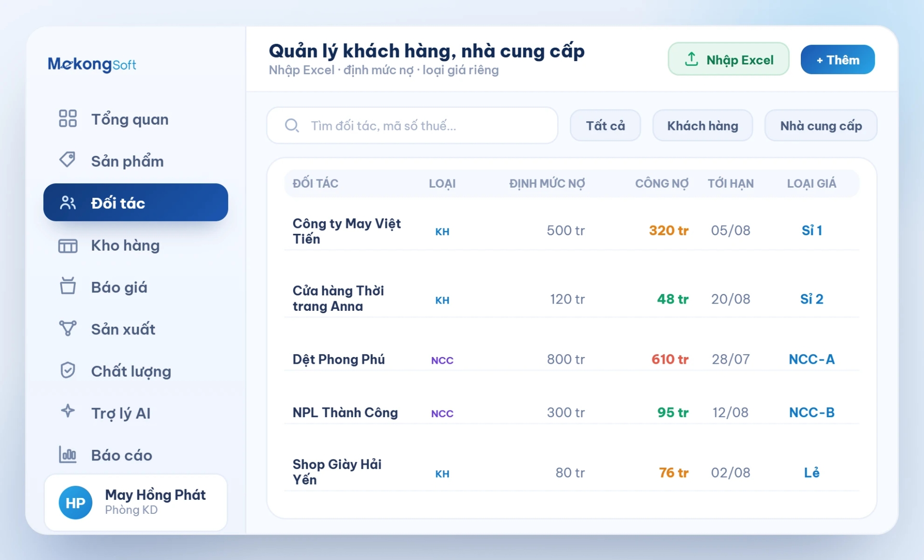Click the Báo cáo chart icon
Screen dimensions: 924x560
pyautogui.click(x=68, y=454)
